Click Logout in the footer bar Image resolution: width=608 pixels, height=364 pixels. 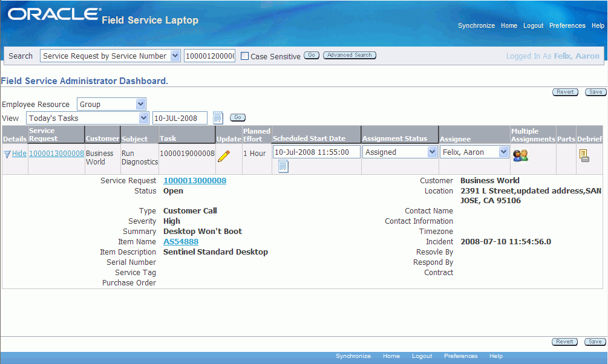point(422,356)
